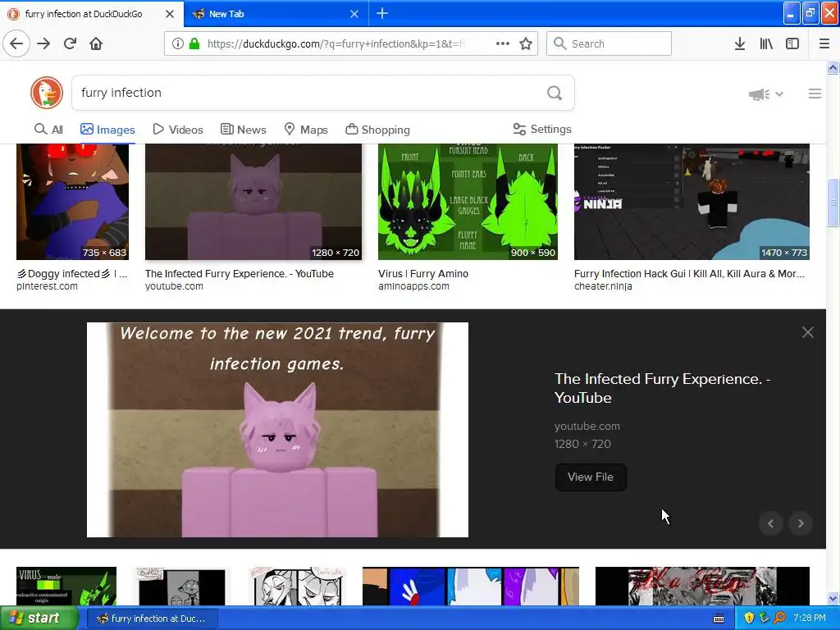
Task: Open the Maps tab
Action: click(x=306, y=130)
